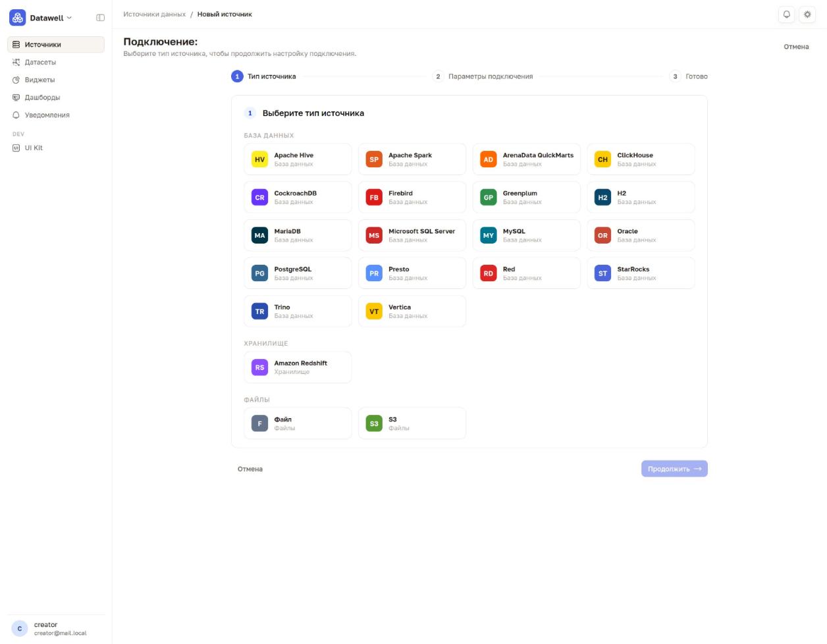Pick the MariaDB MA icon
The width and height of the screenshot is (827, 644).
(x=260, y=236)
